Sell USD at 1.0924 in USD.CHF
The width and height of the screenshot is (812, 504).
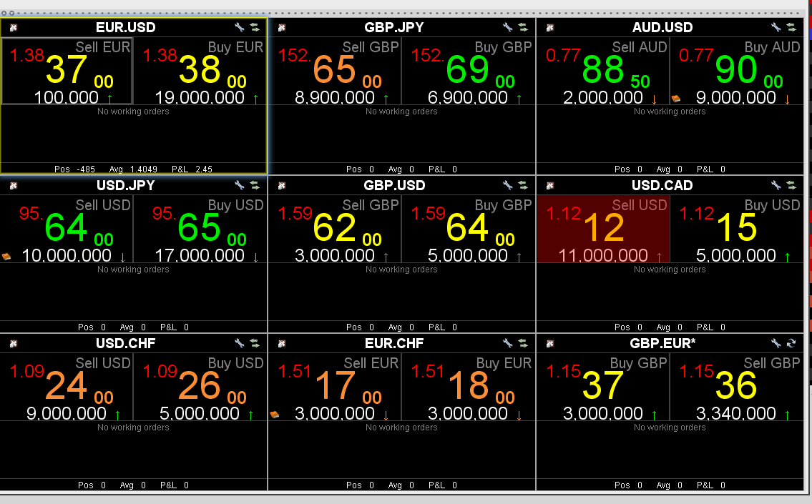click(67, 387)
